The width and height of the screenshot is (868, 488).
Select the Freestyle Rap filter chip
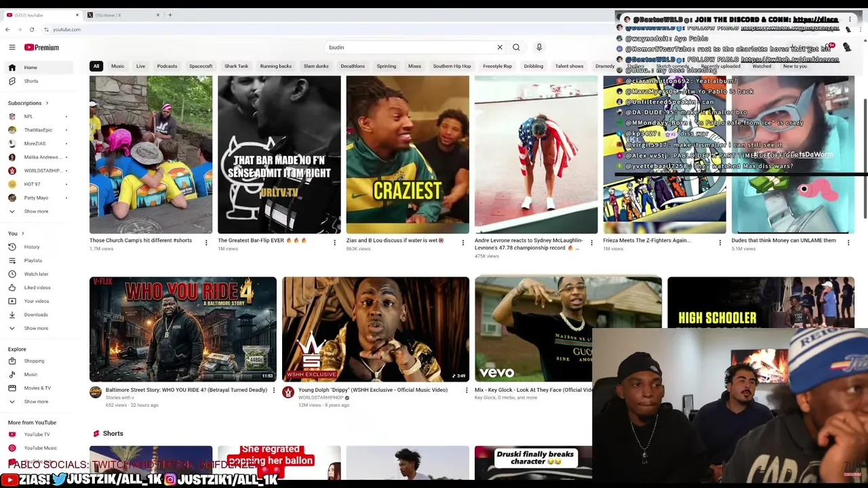pyautogui.click(x=497, y=66)
